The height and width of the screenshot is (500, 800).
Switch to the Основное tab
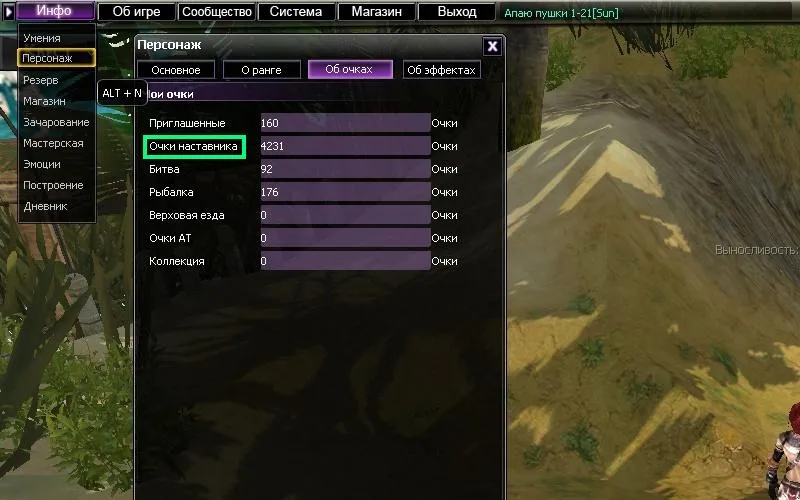click(x=176, y=70)
